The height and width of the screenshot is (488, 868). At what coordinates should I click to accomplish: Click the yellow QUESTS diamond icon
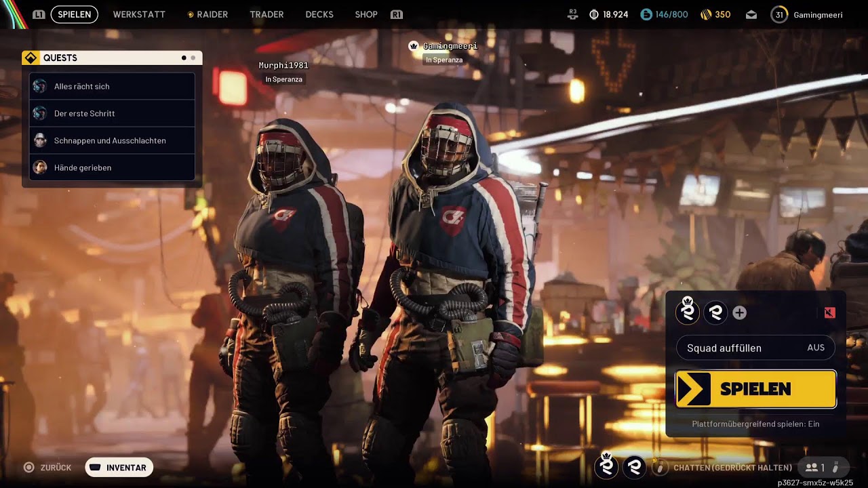(31, 58)
